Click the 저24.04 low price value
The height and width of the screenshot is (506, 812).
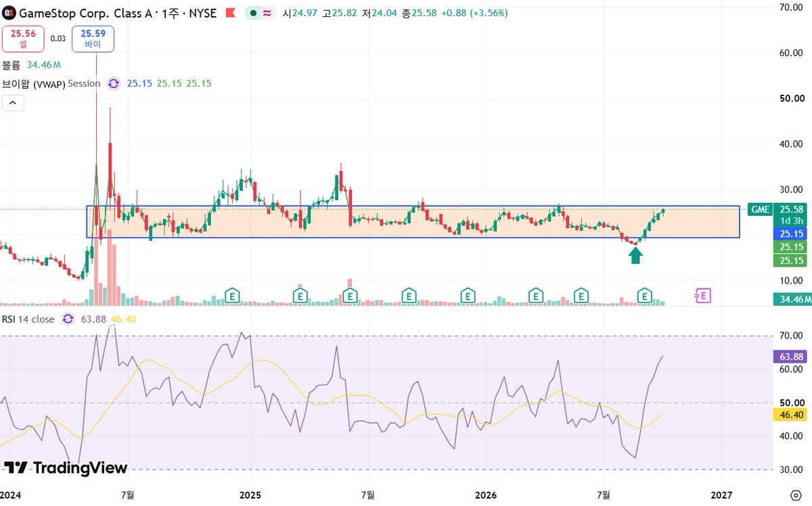click(x=381, y=13)
